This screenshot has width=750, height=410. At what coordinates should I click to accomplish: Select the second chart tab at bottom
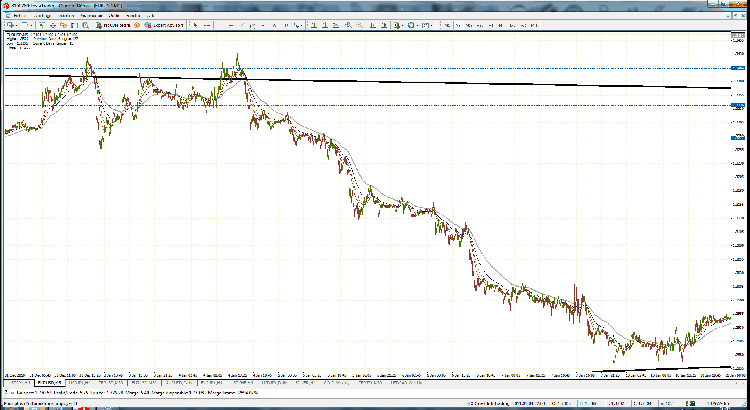coord(47,382)
